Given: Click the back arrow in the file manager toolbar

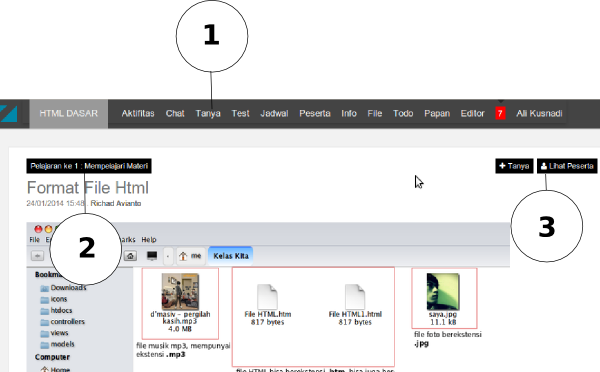Looking at the screenshot, I should pos(37,256).
